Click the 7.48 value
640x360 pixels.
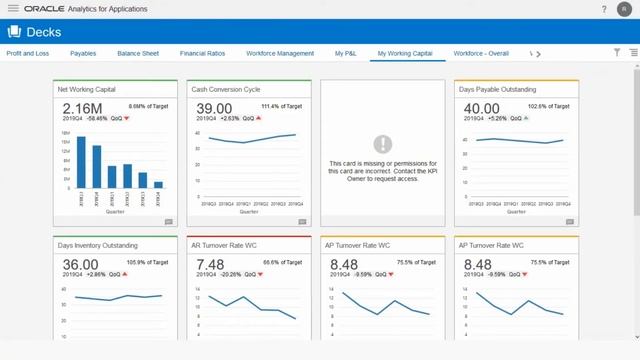pyautogui.click(x=210, y=264)
